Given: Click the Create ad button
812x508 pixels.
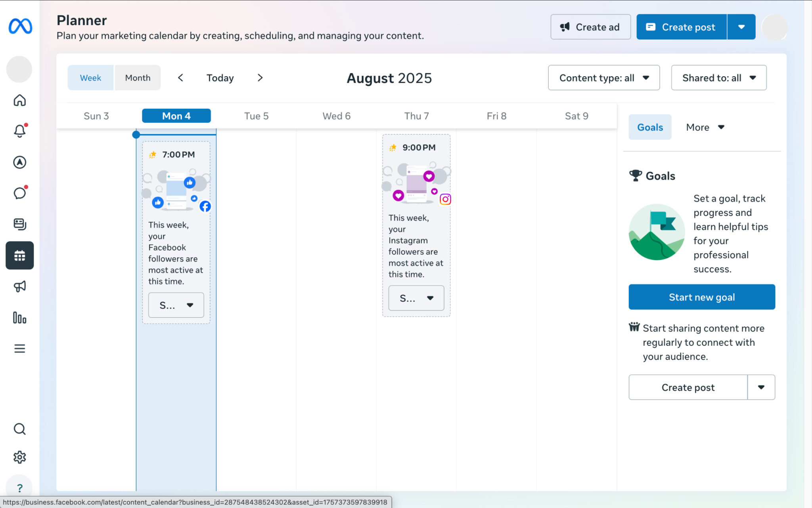Looking at the screenshot, I should [x=590, y=27].
